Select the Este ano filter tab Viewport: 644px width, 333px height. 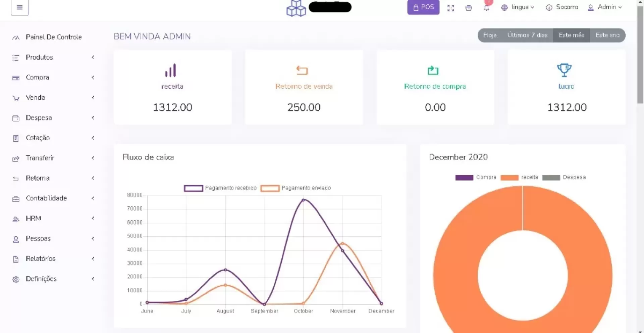[x=607, y=35]
